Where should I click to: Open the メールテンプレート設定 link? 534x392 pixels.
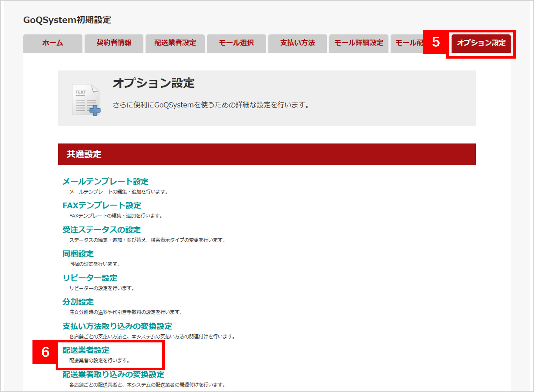(106, 181)
